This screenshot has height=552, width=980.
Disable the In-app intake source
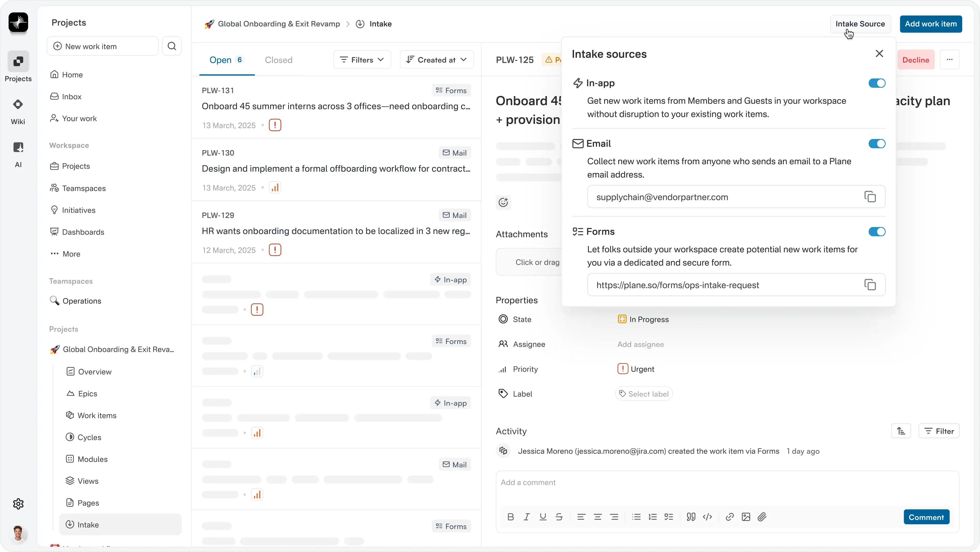876,83
